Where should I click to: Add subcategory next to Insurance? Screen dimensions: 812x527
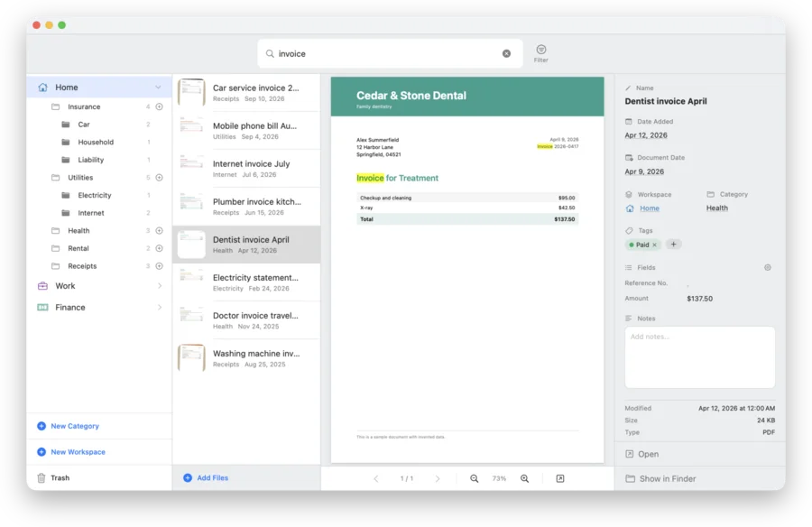click(x=160, y=106)
